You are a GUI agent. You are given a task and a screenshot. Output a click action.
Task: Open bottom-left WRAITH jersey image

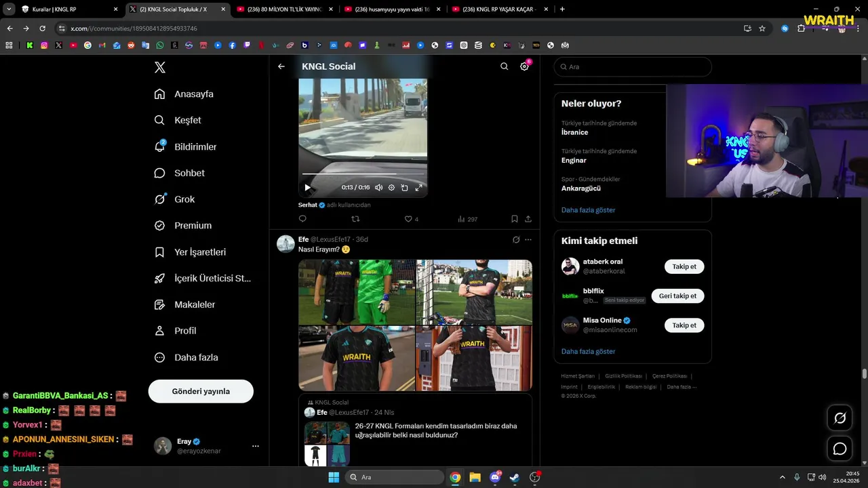pos(357,359)
